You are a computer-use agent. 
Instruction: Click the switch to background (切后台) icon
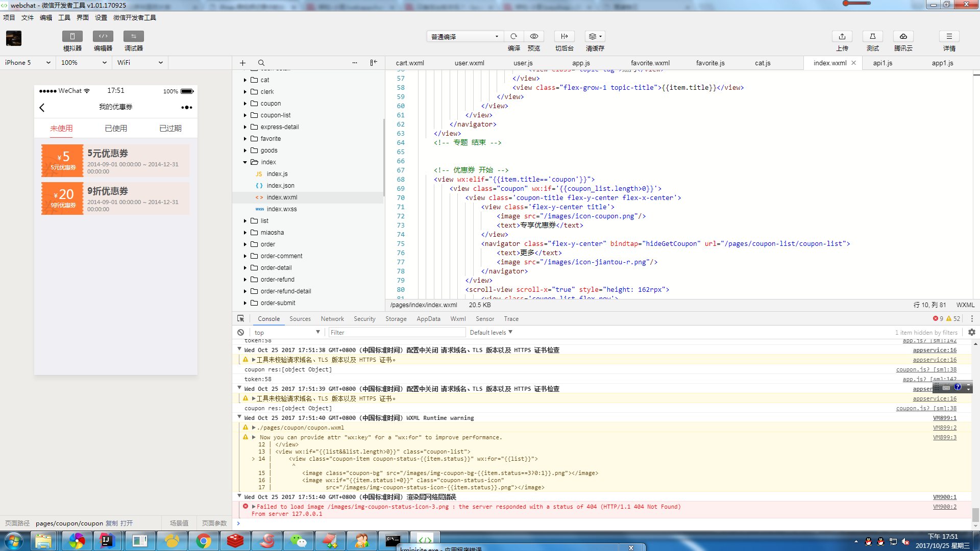[564, 36]
